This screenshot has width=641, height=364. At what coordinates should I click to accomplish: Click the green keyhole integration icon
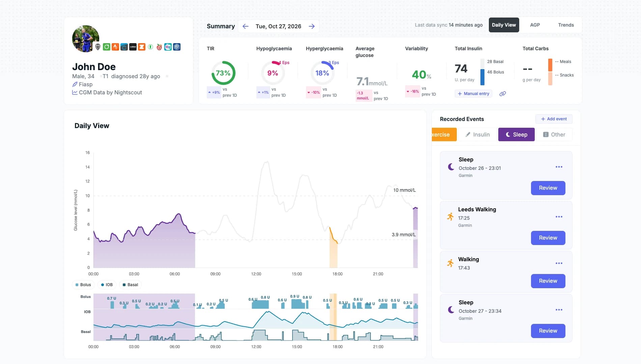coord(150,47)
